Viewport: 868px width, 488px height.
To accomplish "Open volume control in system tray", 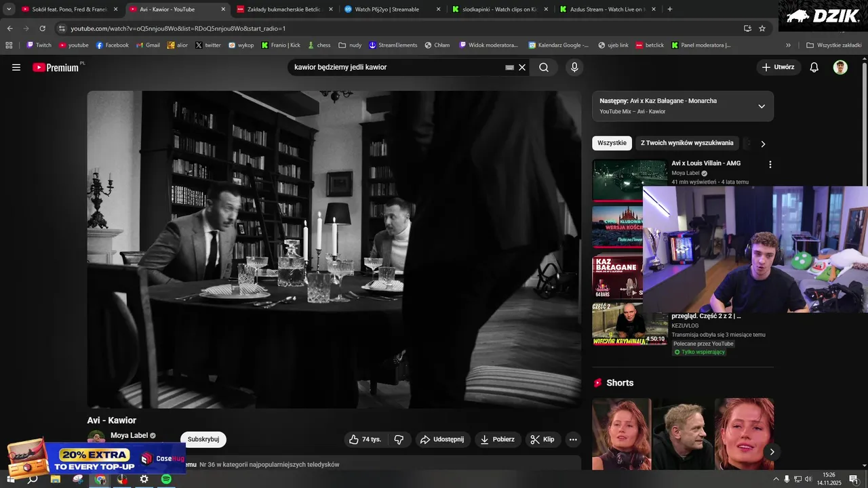I will tap(808, 479).
